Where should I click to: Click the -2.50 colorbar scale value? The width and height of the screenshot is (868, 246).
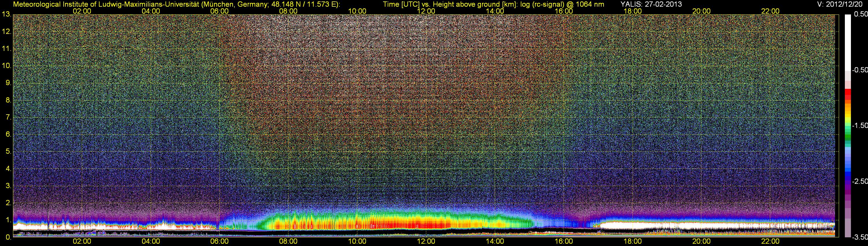(860, 181)
